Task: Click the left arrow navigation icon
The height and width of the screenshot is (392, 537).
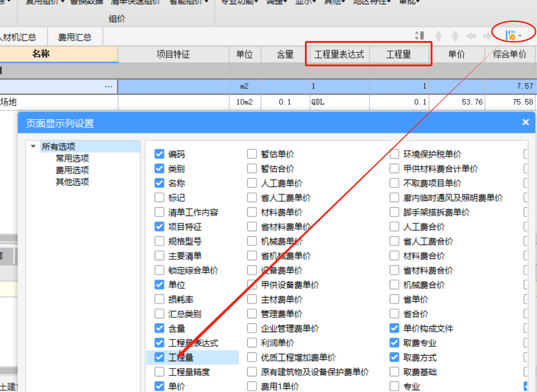Action: point(471,35)
